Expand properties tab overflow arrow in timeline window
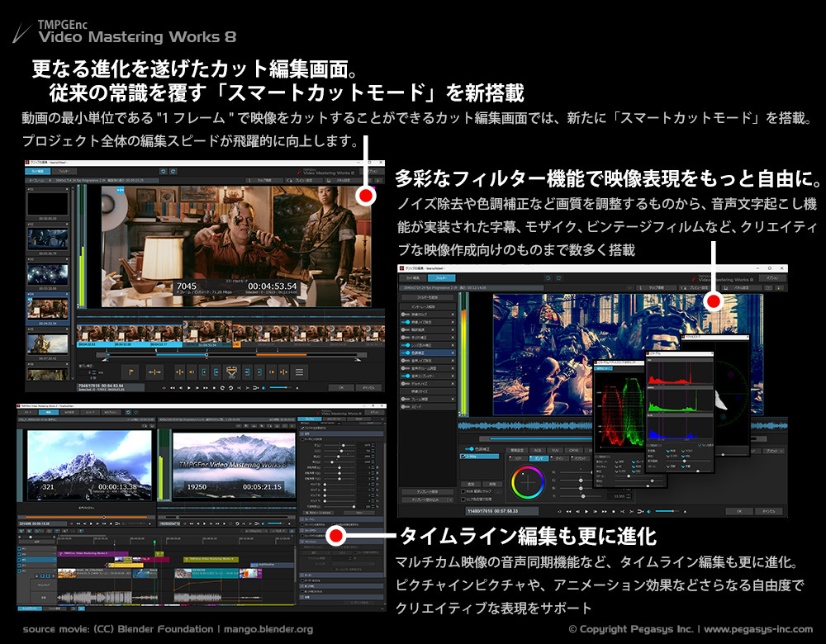 [382, 419]
